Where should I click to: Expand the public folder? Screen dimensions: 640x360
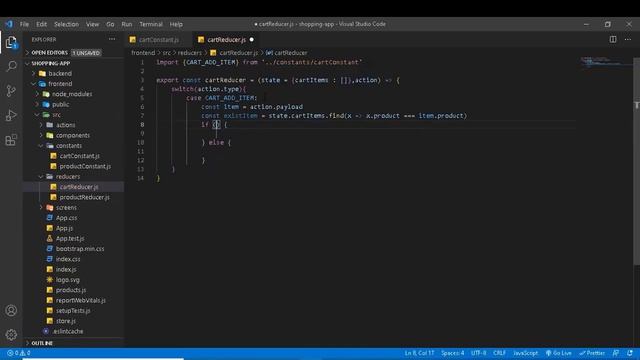pos(60,104)
